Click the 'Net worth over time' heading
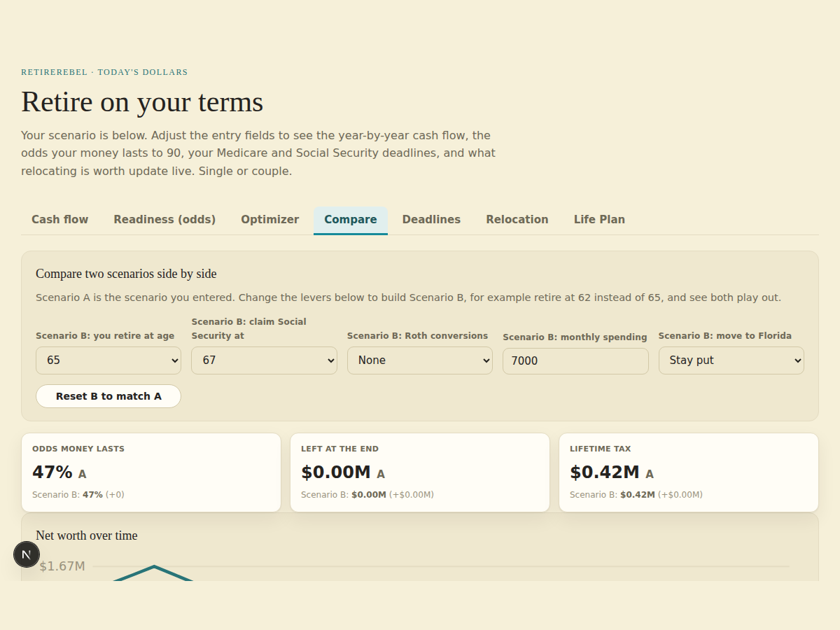This screenshot has height=630, width=840. point(87,535)
